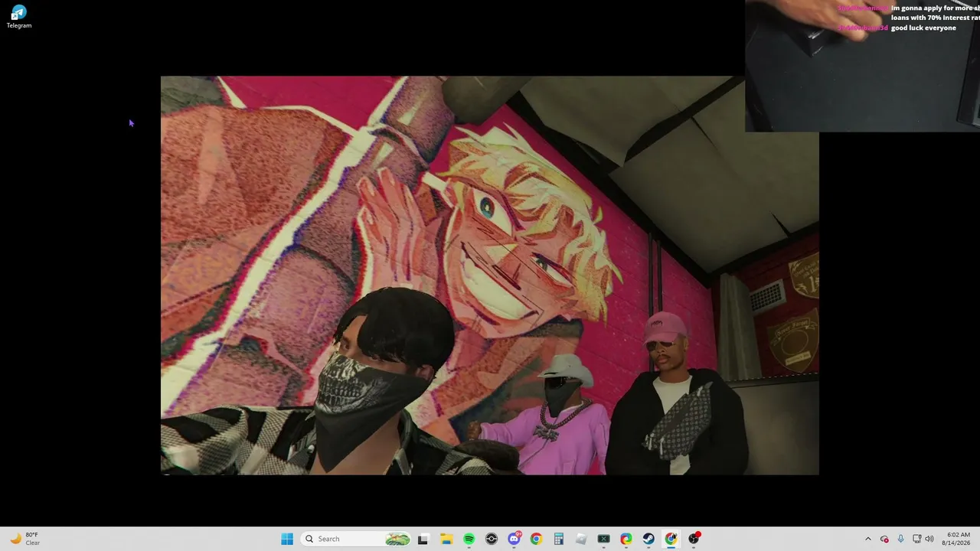Show hidden system tray icons
The width and height of the screenshot is (980, 551).
867,539
